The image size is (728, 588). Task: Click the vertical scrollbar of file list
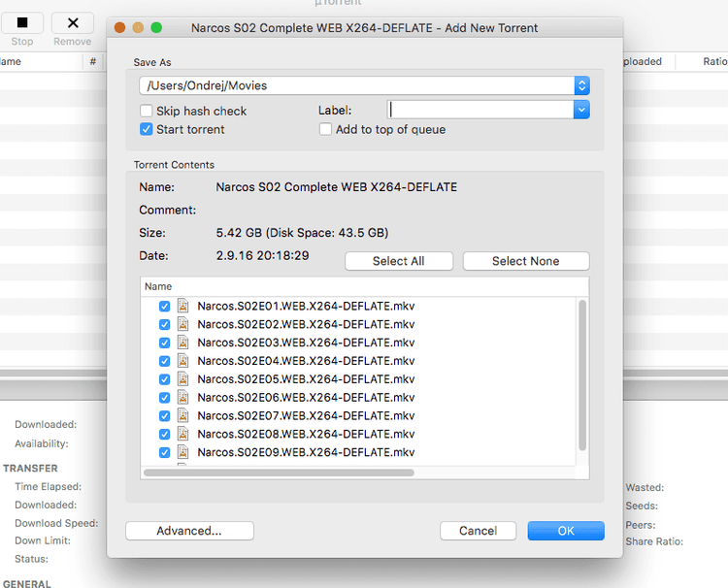[582, 375]
